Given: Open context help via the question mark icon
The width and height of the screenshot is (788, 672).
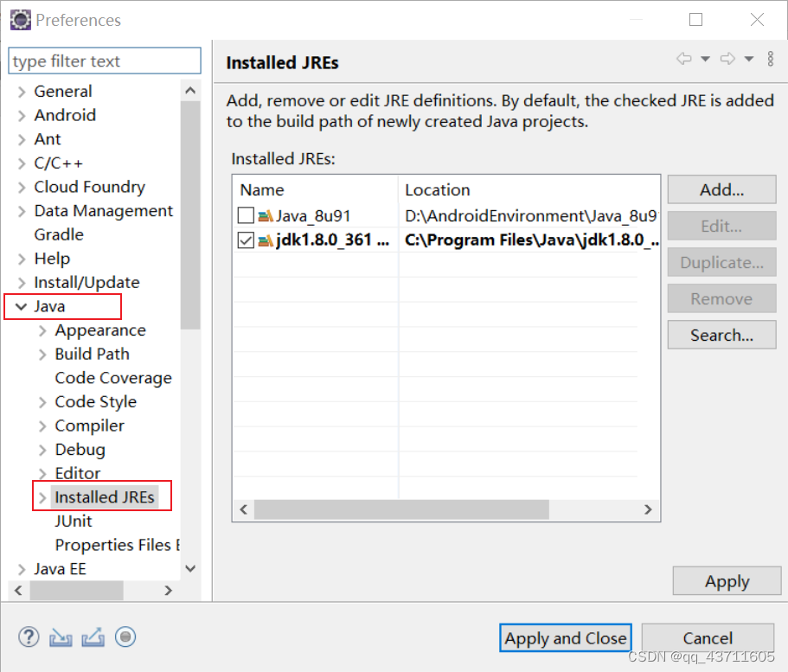Looking at the screenshot, I should [x=29, y=637].
